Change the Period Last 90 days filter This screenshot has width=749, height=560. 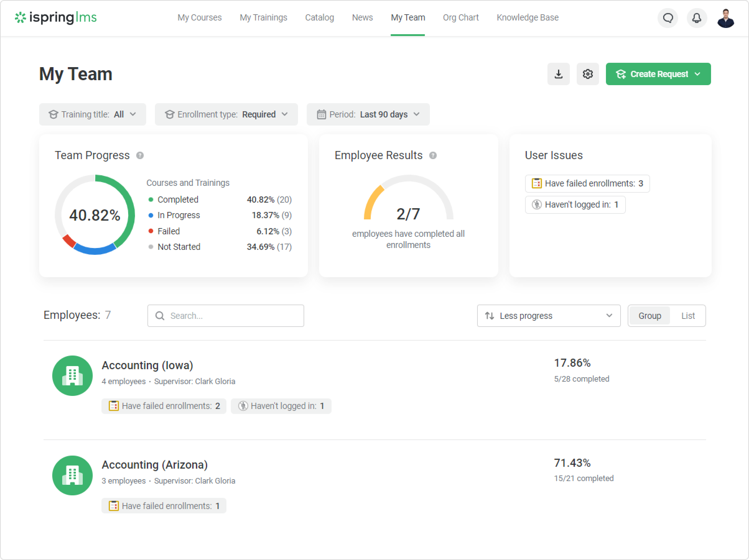[368, 114]
